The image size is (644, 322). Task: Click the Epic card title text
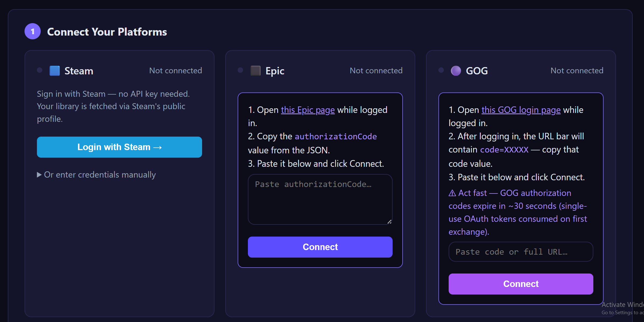(275, 71)
